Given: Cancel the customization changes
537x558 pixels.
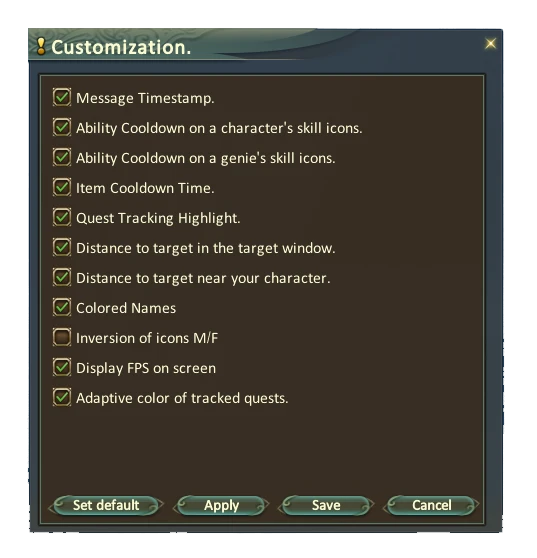Looking at the screenshot, I should [x=431, y=505].
